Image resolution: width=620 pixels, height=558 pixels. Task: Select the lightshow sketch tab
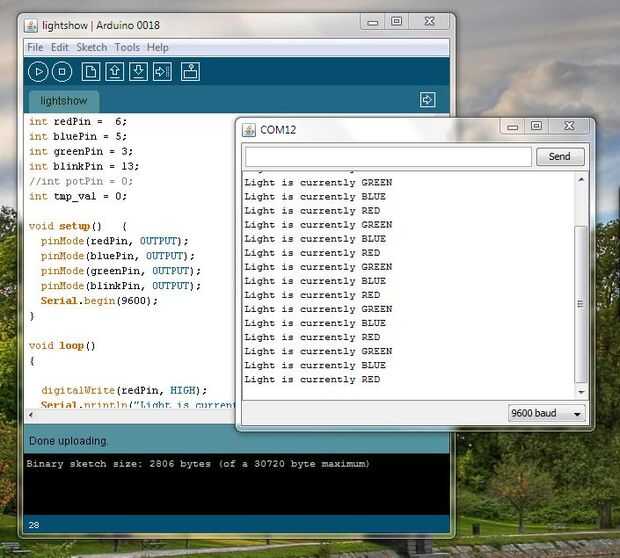pos(64,101)
